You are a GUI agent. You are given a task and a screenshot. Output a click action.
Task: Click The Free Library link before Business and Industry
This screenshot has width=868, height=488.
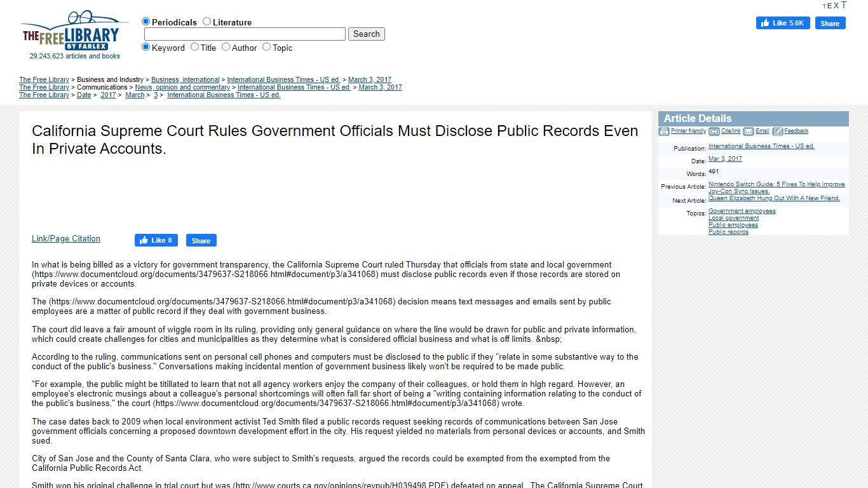44,80
